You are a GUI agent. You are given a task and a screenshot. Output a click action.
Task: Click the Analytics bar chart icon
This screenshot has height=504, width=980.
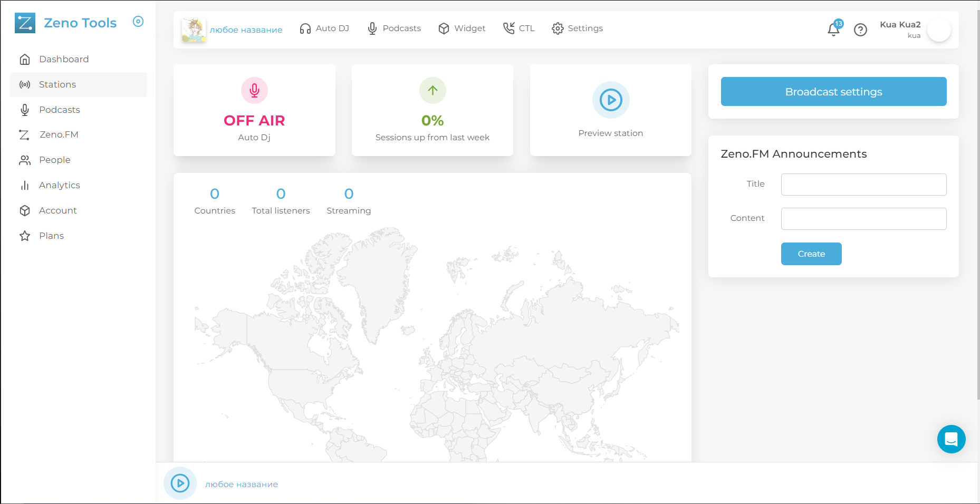(x=25, y=186)
